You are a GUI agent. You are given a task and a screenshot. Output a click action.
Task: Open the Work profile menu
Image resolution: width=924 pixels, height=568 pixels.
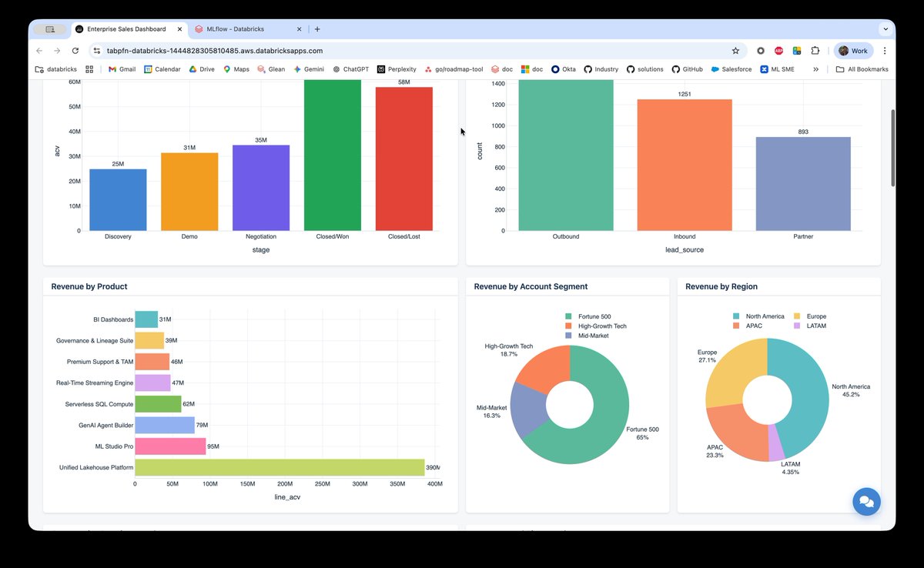pos(853,51)
